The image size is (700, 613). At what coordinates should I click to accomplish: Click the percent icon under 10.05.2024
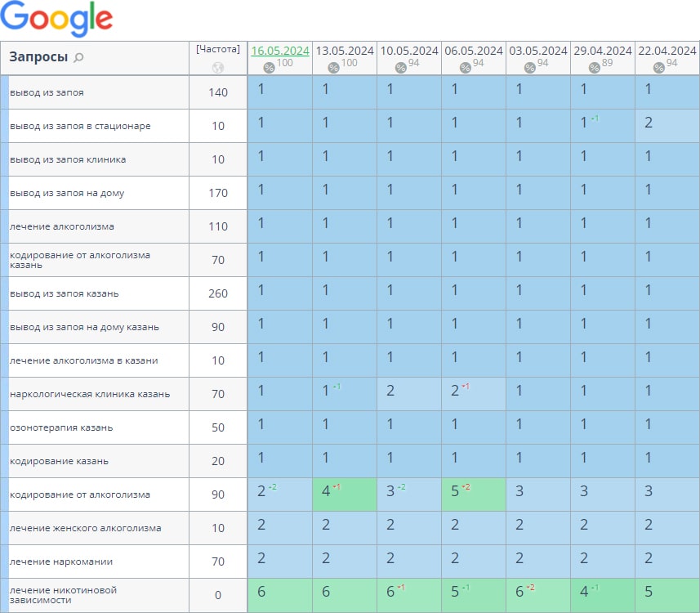coord(400,67)
